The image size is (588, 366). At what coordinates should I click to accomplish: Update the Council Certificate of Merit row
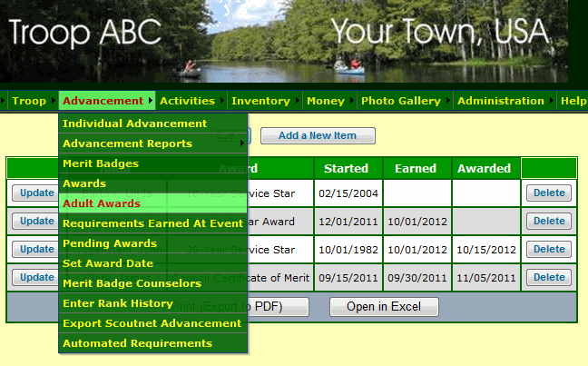[36, 277]
